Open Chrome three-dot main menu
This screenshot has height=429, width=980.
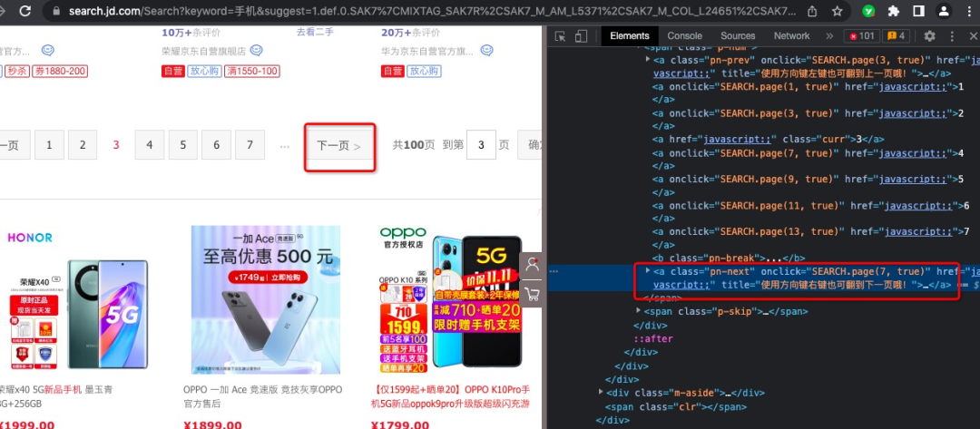pyautogui.click(x=969, y=11)
